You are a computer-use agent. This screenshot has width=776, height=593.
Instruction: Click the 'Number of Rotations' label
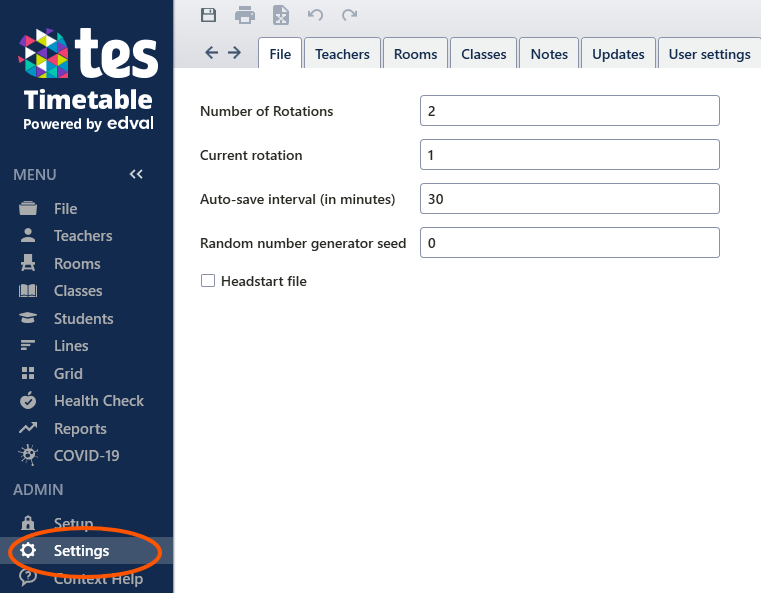(x=267, y=111)
